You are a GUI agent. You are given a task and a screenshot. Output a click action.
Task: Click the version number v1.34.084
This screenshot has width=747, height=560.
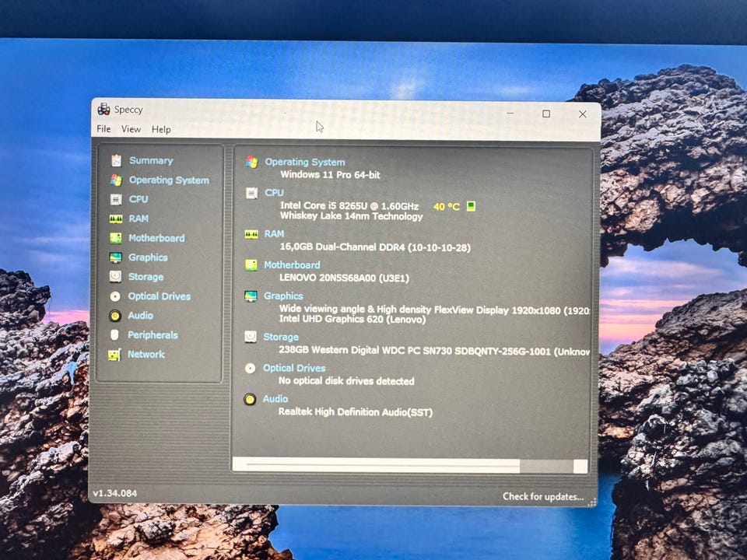point(115,493)
